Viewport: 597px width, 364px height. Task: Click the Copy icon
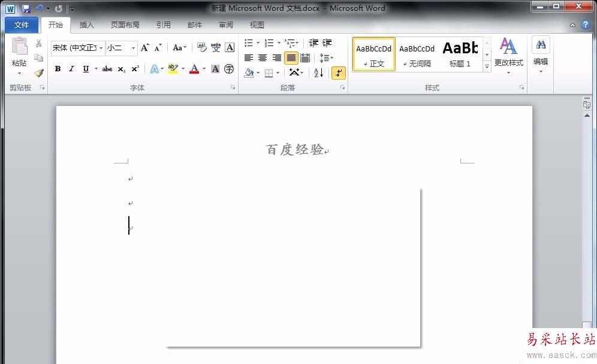click(x=38, y=58)
